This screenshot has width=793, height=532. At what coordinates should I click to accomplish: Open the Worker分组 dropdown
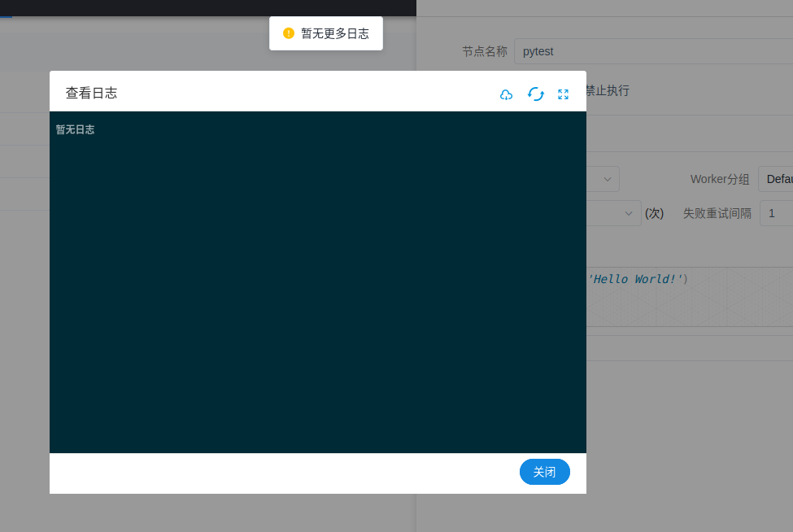click(775, 179)
